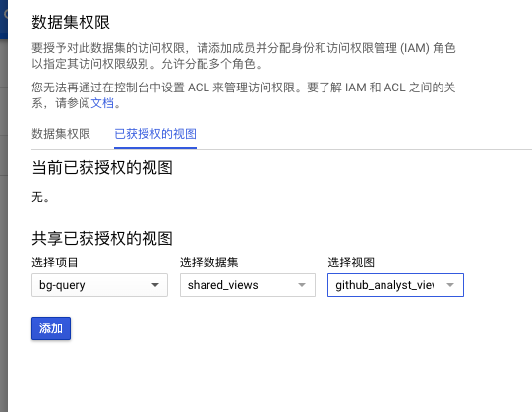Click the 无。 empty-state text

coord(40,197)
